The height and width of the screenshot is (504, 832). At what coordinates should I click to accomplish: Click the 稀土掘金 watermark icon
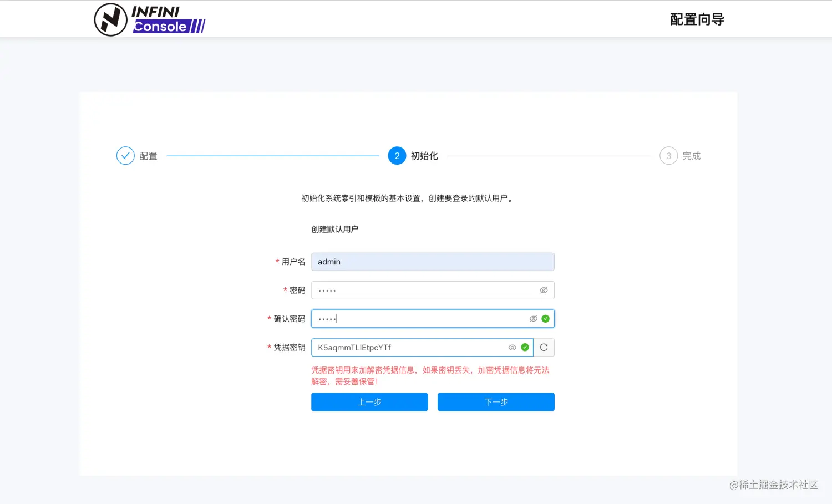(x=732, y=485)
